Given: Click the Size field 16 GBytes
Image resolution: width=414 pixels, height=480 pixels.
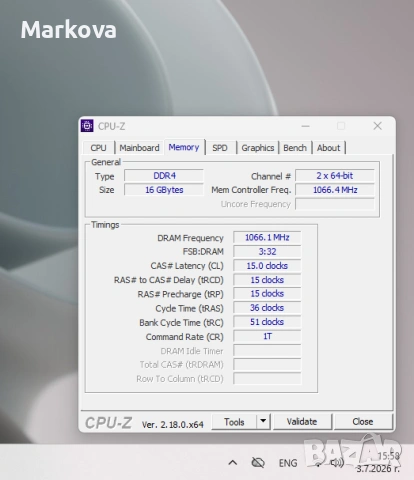Looking at the screenshot, I should point(164,190).
